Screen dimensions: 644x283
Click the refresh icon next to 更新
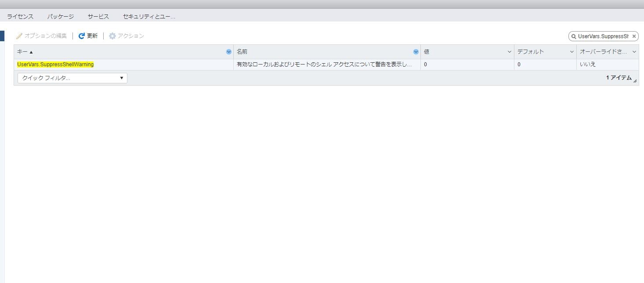click(x=81, y=36)
